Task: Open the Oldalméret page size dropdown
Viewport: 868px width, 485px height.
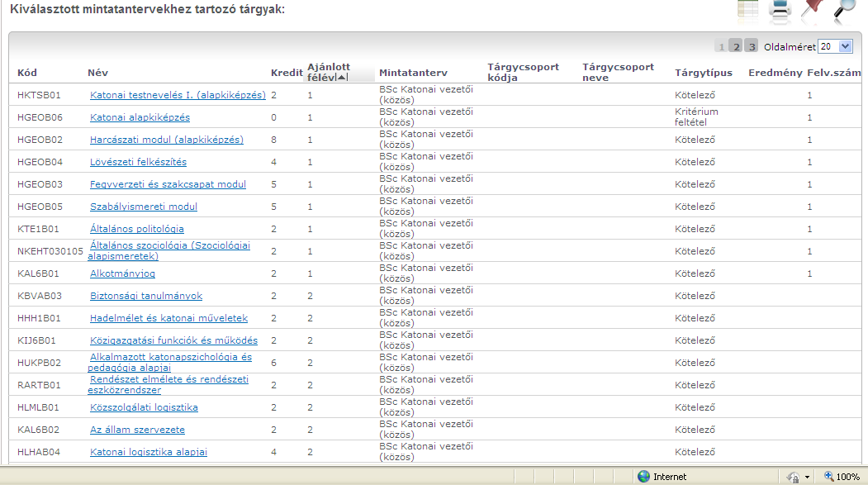Action: 835,46
